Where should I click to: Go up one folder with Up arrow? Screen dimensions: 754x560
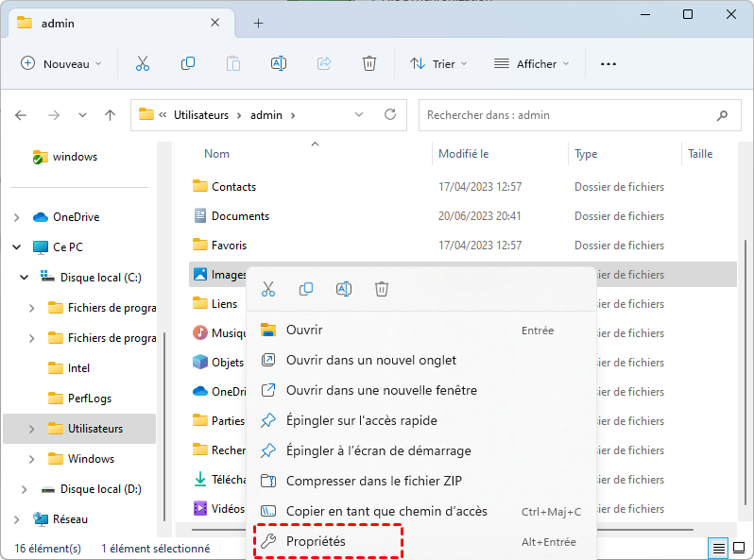[x=110, y=115]
